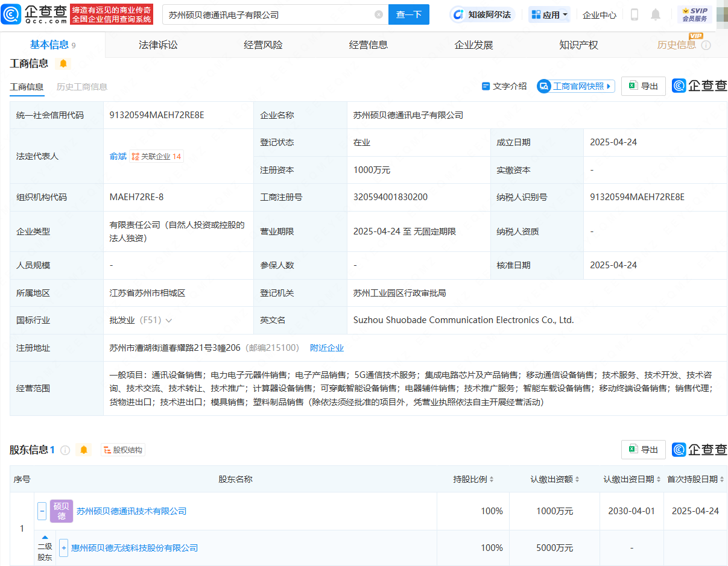Click the 江苏省苏州市相城区 region value
This screenshot has height=566, width=728.
click(147, 293)
